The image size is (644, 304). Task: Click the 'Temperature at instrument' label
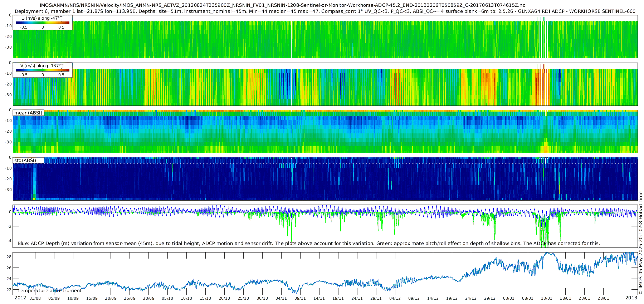(x=49, y=290)
